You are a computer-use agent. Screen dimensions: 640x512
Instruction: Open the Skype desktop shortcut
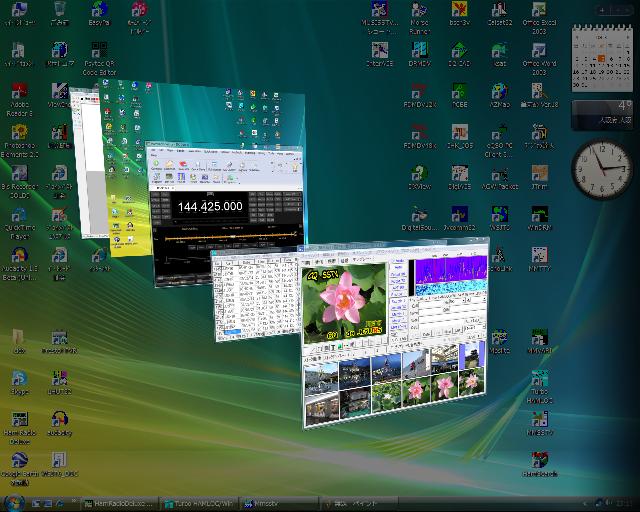point(19,382)
